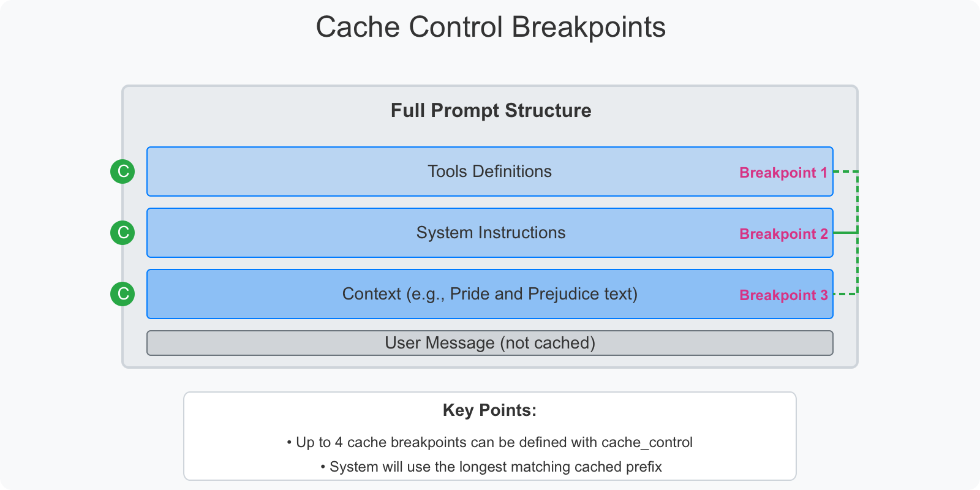Click the Breakpoint 3 label
The image size is (980, 490).
783,295
